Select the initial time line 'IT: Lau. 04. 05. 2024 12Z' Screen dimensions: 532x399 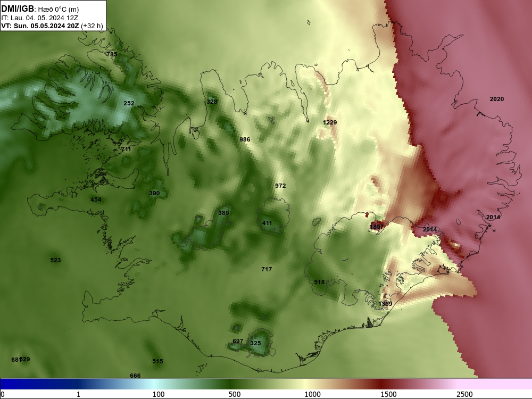pyautogui.click(x=39, y=18)
